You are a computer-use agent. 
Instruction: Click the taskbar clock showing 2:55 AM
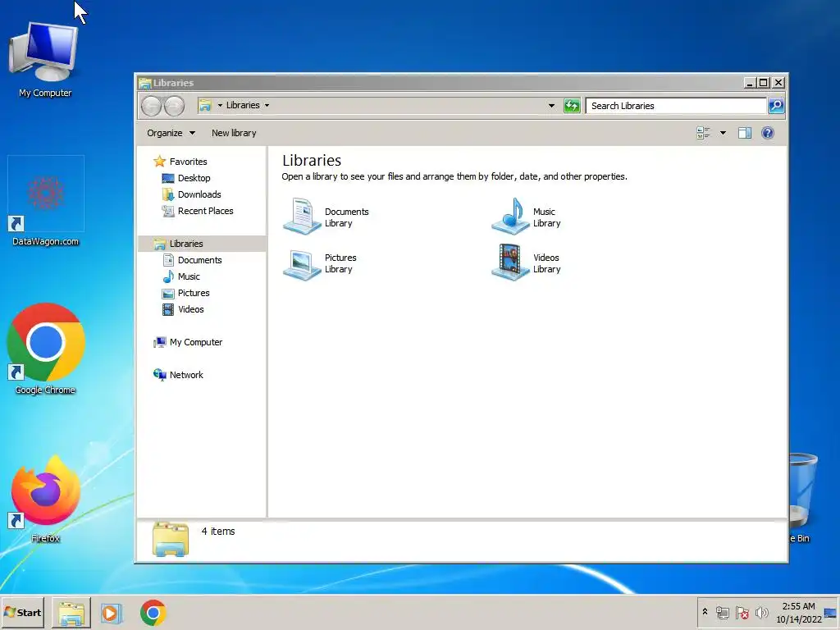[x=799, y=613]
